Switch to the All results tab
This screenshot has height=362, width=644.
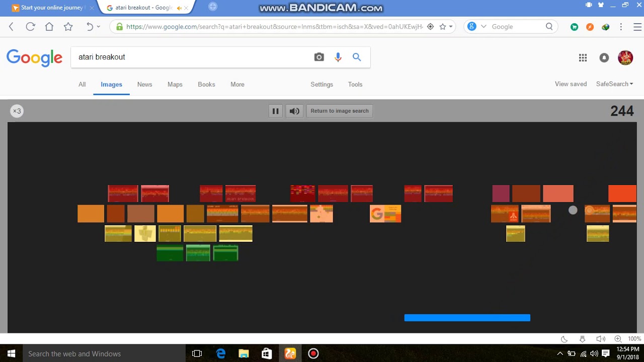click(x=82, y=84)
